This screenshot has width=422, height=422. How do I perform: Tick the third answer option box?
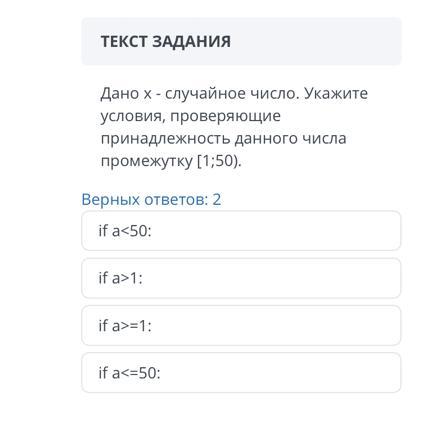tap(241, 325)
